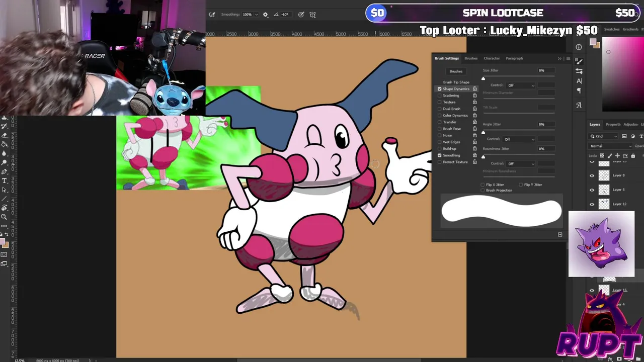This screenshot has height=362, width=644.
Task: Open Paragraph panel icon in the side strip
Action: 579,90
